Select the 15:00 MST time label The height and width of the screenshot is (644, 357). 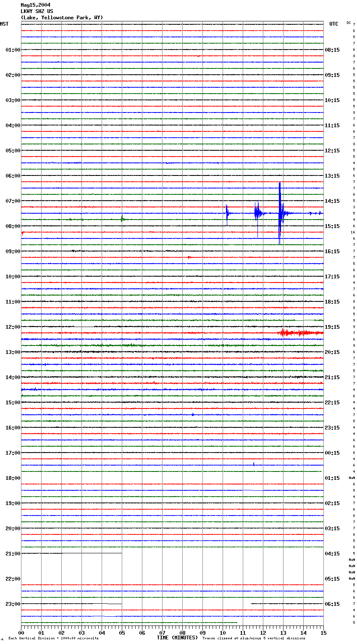13,403
